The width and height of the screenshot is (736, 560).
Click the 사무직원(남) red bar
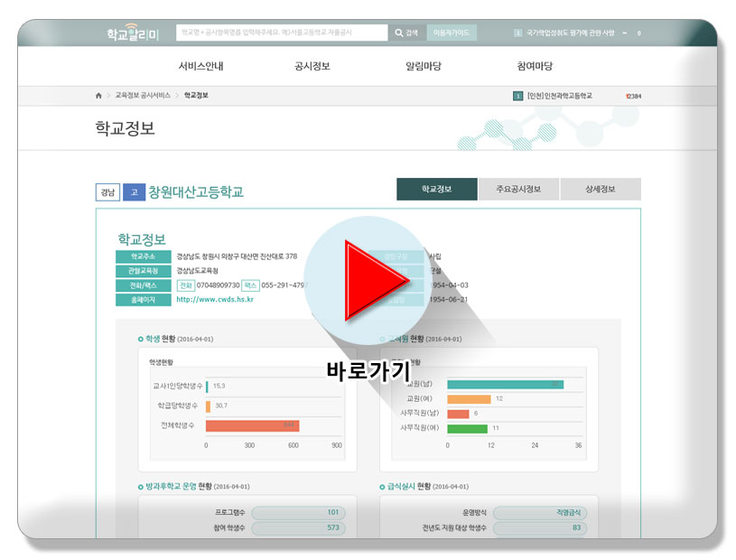click(x=458, y=414)
